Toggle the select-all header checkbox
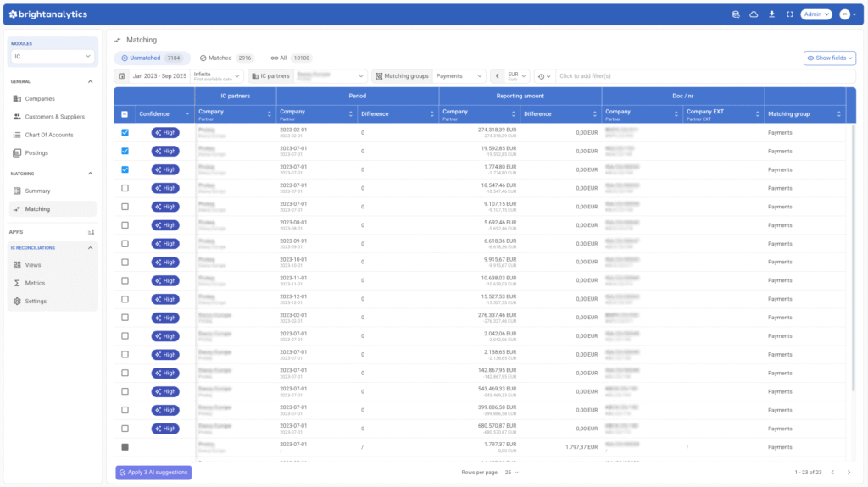Screen dimensions: 868x487 [x=125, y=114]
